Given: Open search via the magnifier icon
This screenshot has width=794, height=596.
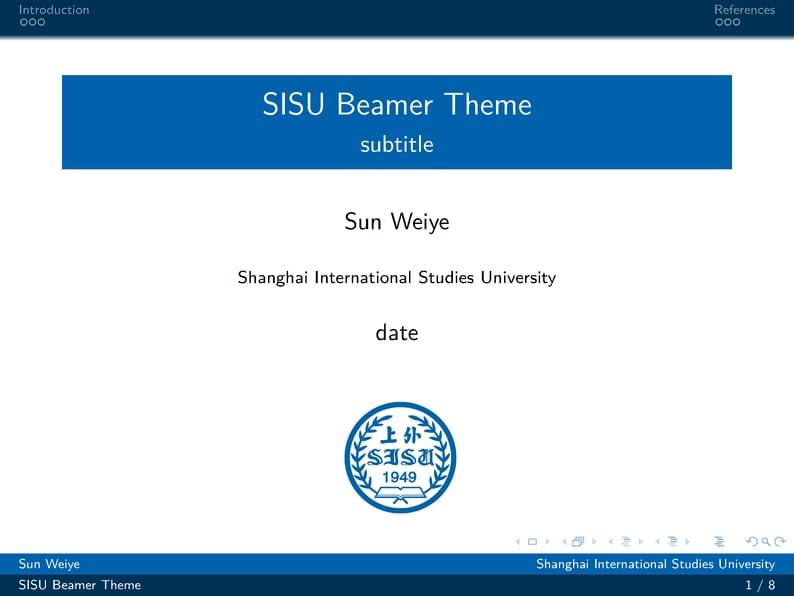Looking at the screenshot, I should tap(764, 542).
